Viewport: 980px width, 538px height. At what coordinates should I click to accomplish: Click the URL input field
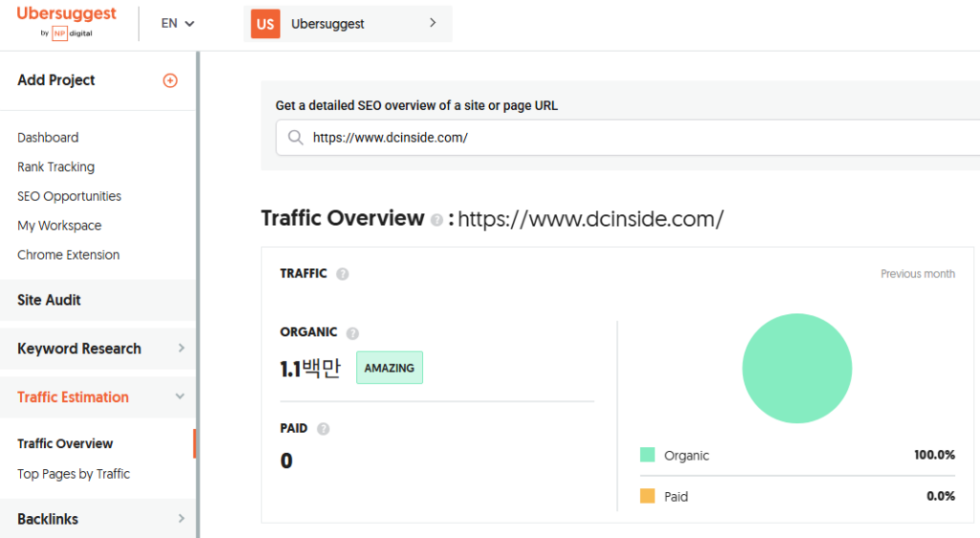[628, 138]
